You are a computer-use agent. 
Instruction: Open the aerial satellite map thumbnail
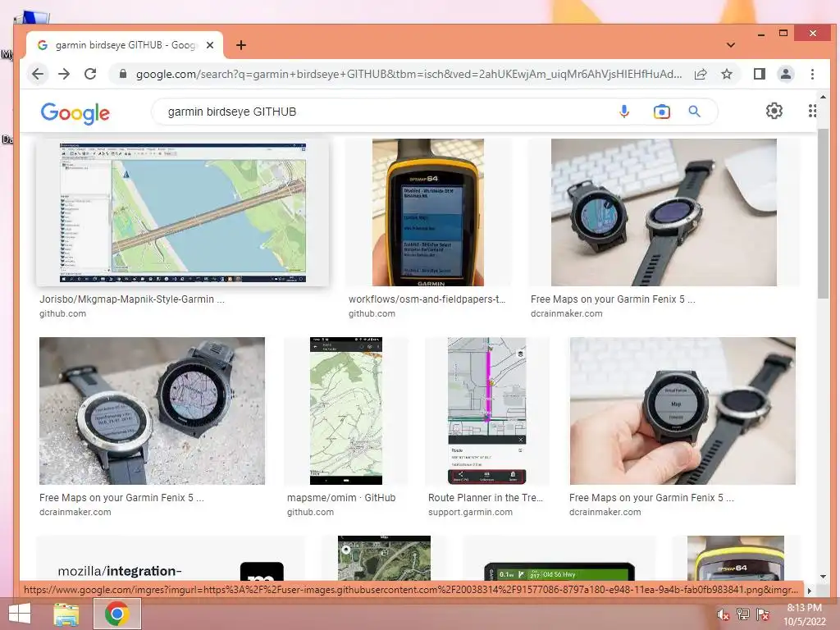pos(384,558)
